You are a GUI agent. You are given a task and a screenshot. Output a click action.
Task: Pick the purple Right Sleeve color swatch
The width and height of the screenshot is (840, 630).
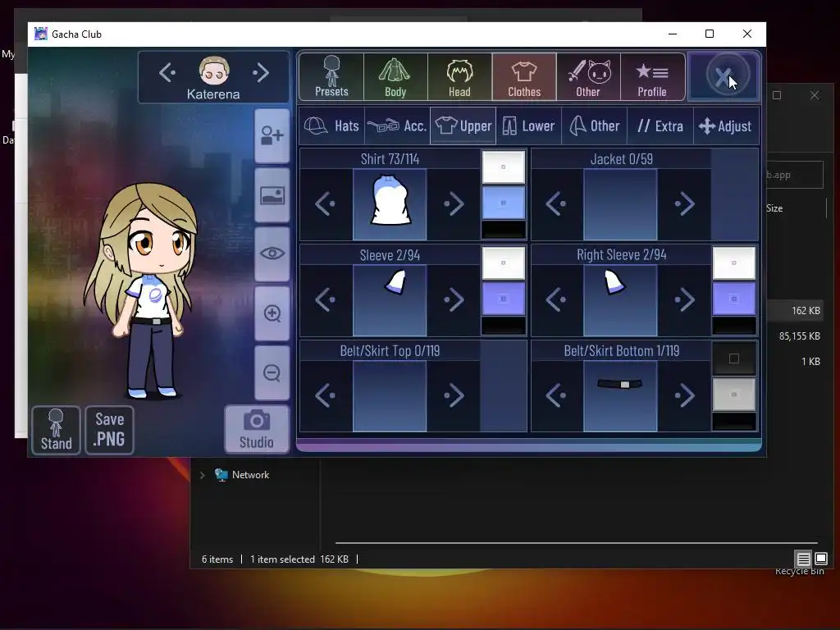(734, 299)
